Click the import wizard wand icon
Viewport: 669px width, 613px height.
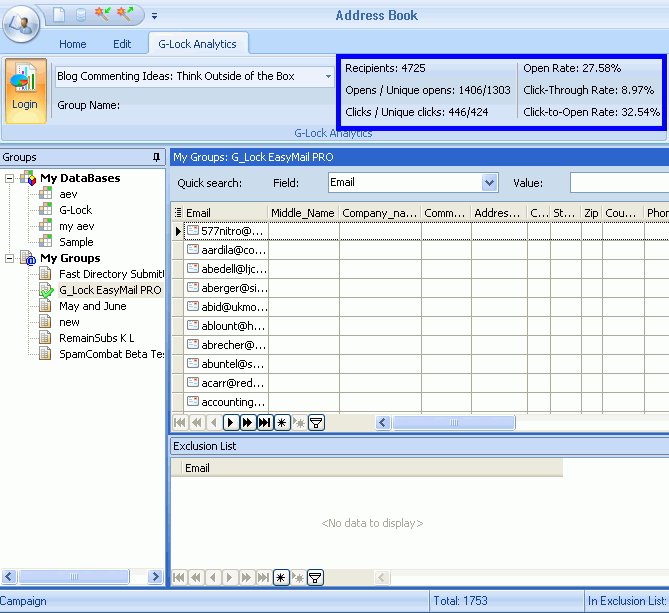tap(102, 14)
